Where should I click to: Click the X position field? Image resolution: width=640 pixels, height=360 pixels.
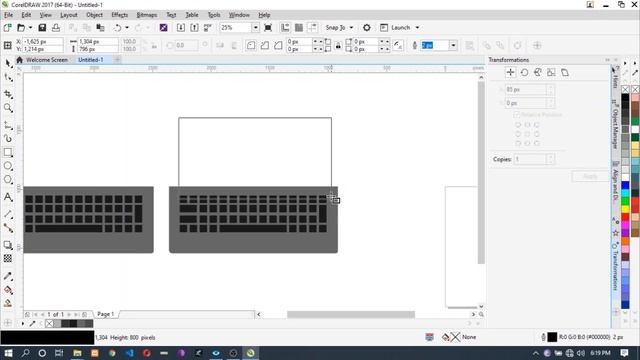(42, 42)
